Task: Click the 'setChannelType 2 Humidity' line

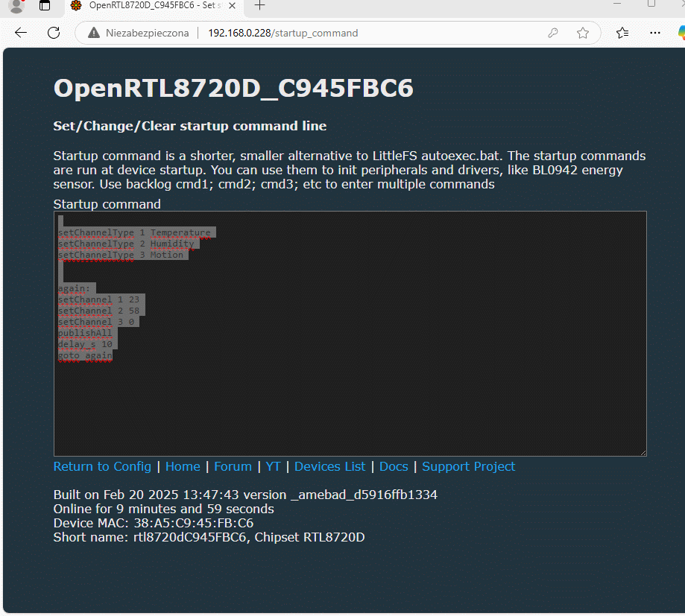Action: coord(126,244)
